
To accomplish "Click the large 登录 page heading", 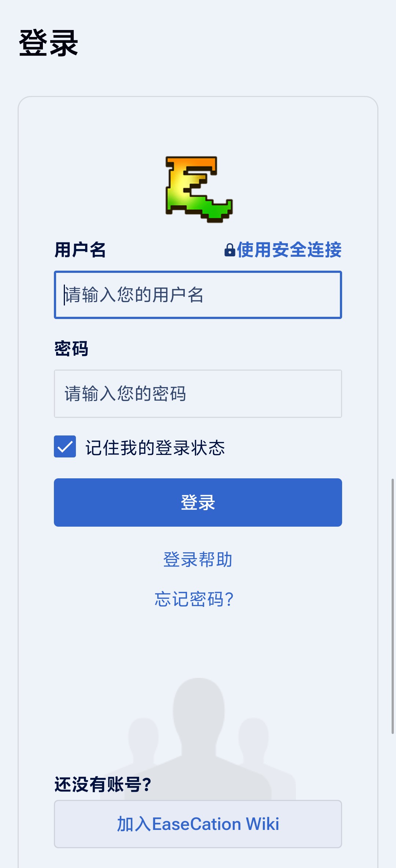I will tap(48, 43).
